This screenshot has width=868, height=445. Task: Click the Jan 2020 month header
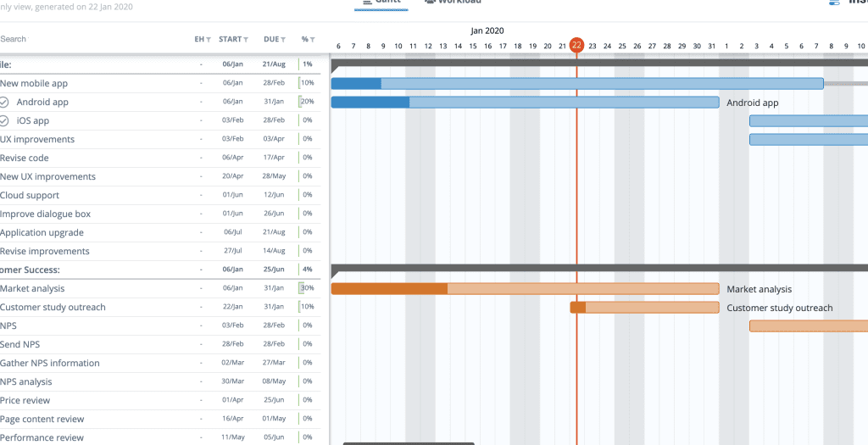[x=487, y=31]
